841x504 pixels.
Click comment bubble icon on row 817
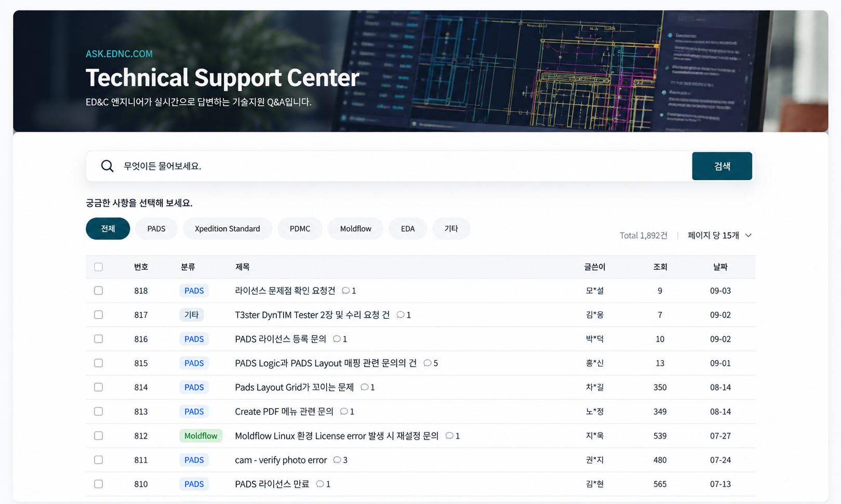(400, 315)
